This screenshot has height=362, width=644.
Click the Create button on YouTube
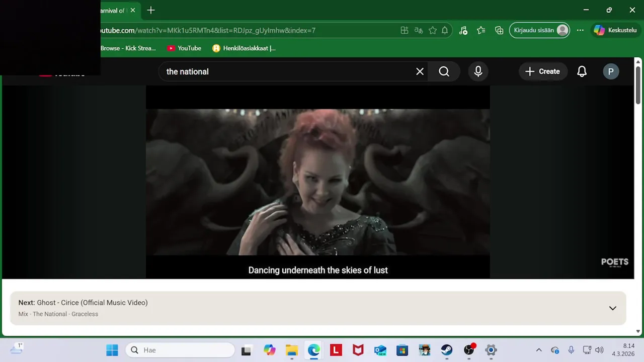pyautogui.click(x=542, y=71)
